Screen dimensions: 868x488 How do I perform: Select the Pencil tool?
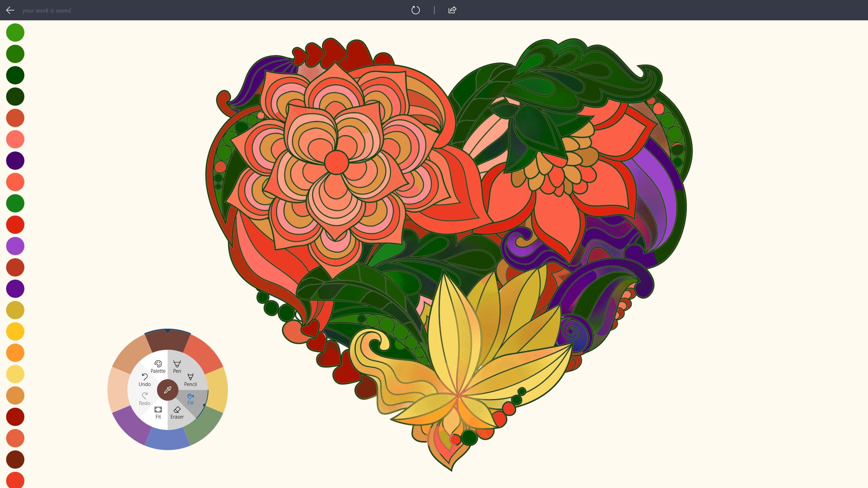coord(190,380)
